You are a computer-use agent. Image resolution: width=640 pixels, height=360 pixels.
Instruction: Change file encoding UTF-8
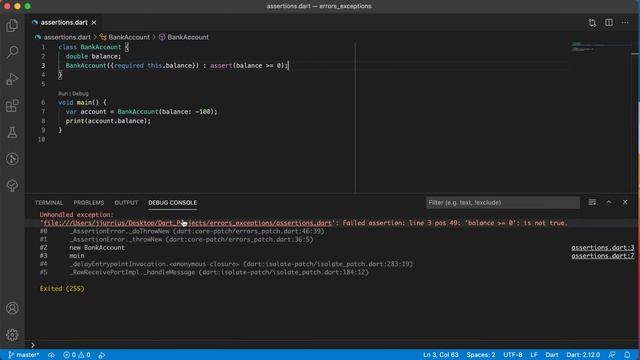coord(513,355)
